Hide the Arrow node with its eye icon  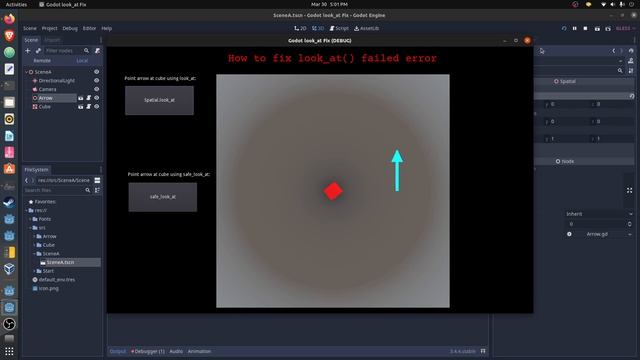[x=97, y=98]
